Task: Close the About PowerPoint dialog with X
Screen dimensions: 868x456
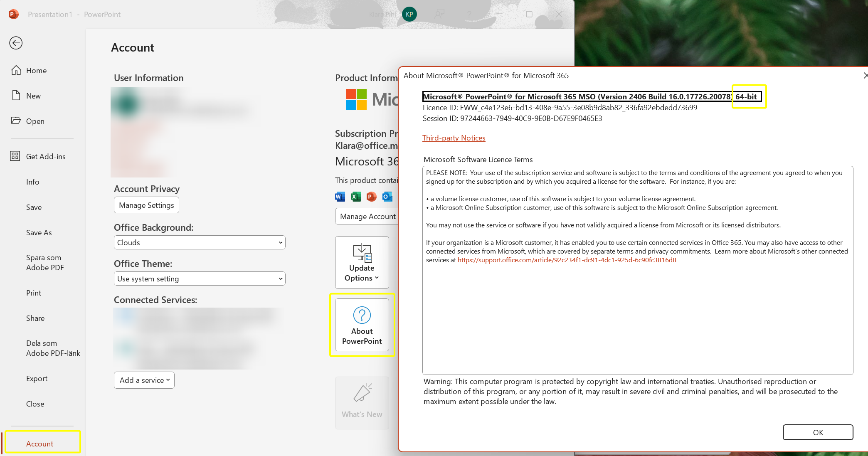Action: 865,75
